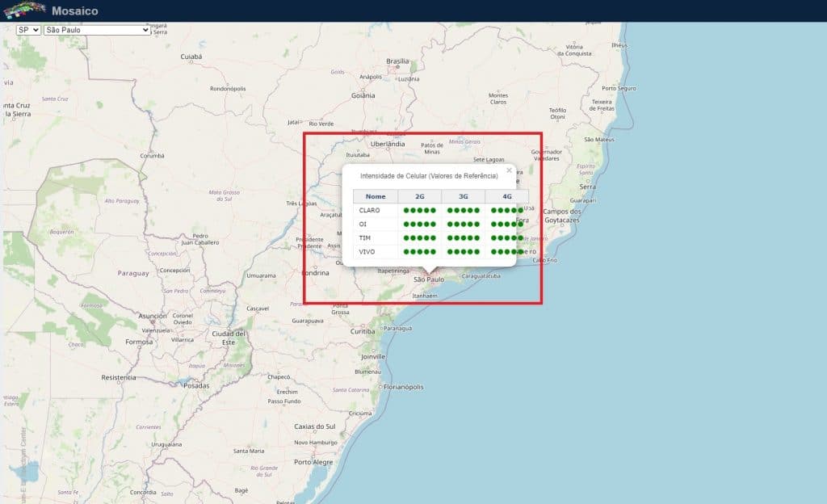
Task: Click Itanhaém on the map
Action: click(x=425, y=296)
